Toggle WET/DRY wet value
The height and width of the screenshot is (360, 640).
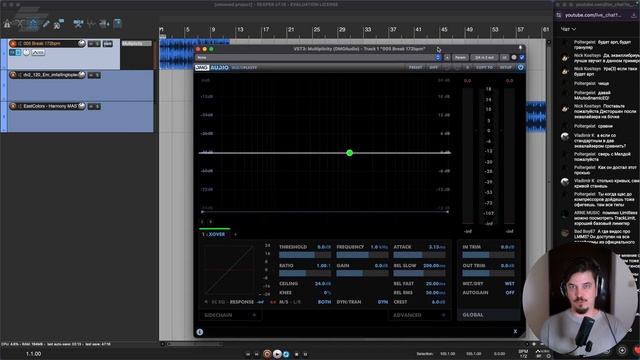coord(510,283)
